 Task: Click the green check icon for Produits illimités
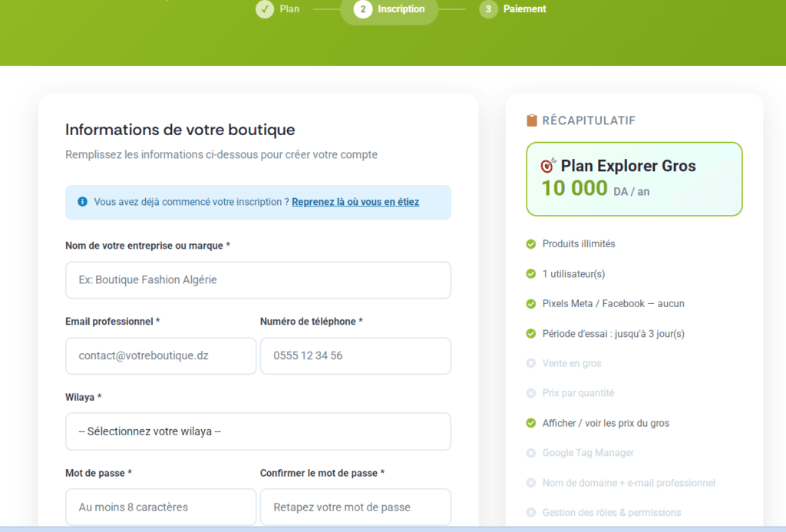[531, 244]
